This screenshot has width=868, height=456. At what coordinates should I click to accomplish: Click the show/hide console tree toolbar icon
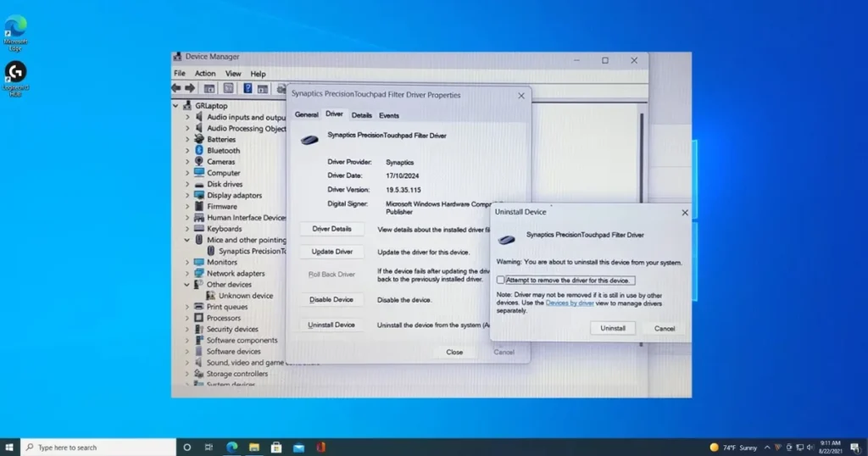point(209,88)
